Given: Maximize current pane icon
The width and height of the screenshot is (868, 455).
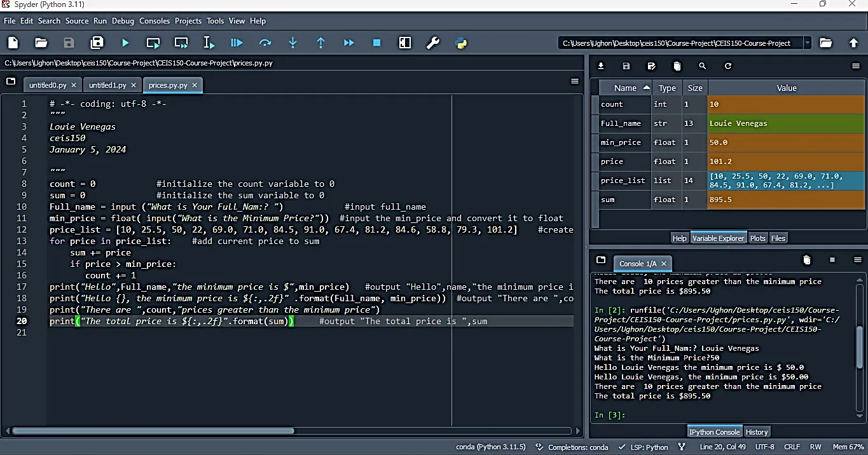Looking at the screenshot, I should pos(405,43).
